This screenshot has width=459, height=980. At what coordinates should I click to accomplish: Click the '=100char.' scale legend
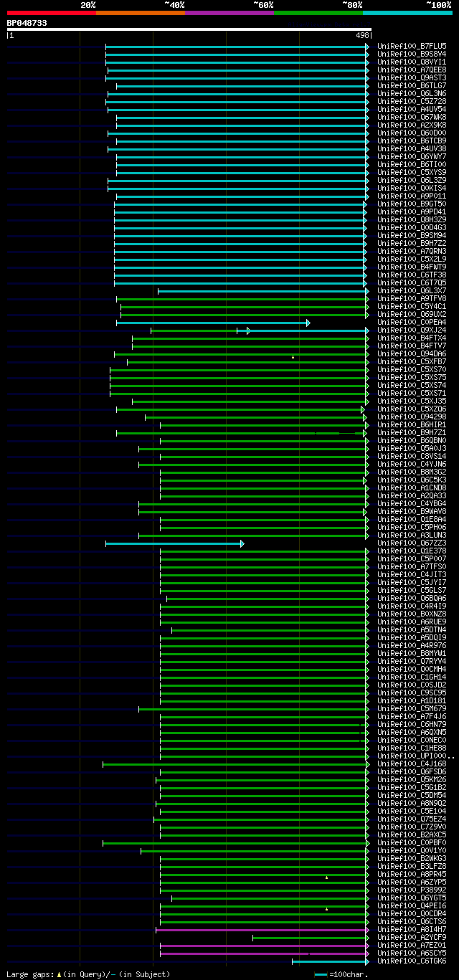point(341,974)
